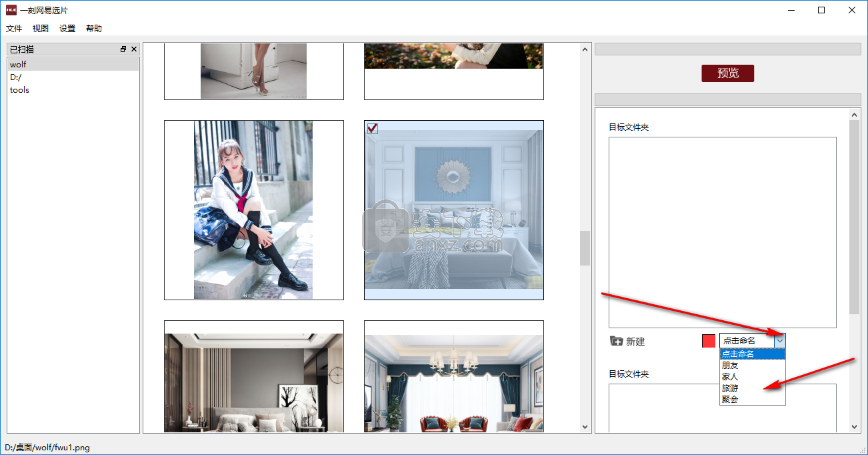Open the 帮助 menu

click(94, 29)
